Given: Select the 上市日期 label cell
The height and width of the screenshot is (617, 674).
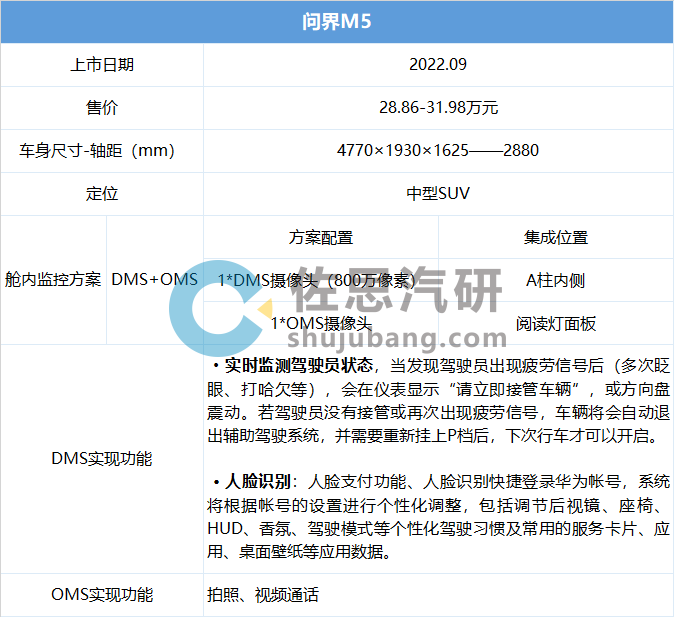Looking at the screenshot, I should [102, 65].
